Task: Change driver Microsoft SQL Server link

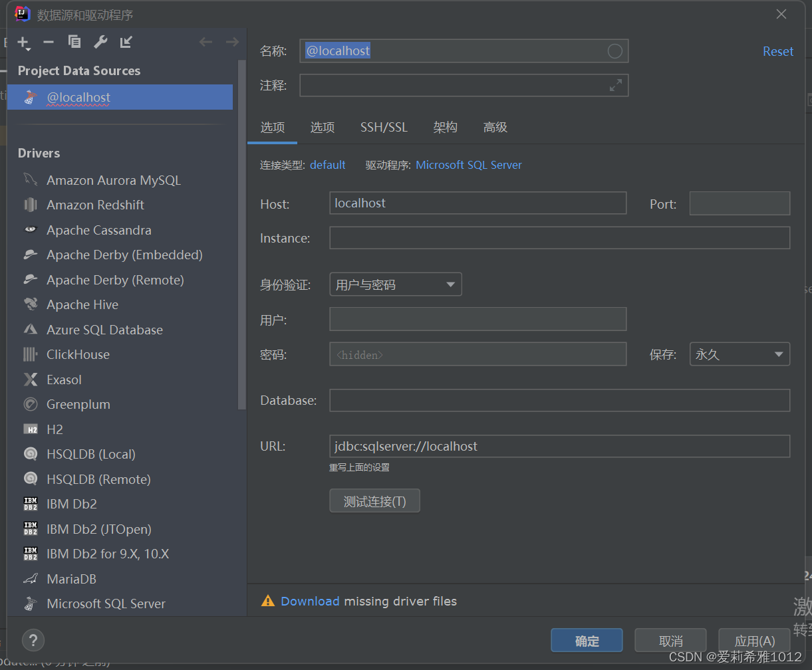Action: [469, 165]
